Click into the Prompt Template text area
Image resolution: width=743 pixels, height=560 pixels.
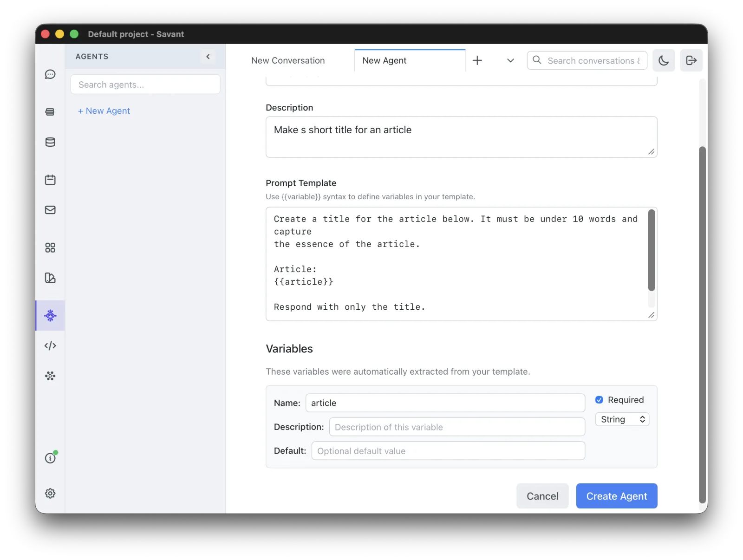pyautogui.click(x=461, y=264)
